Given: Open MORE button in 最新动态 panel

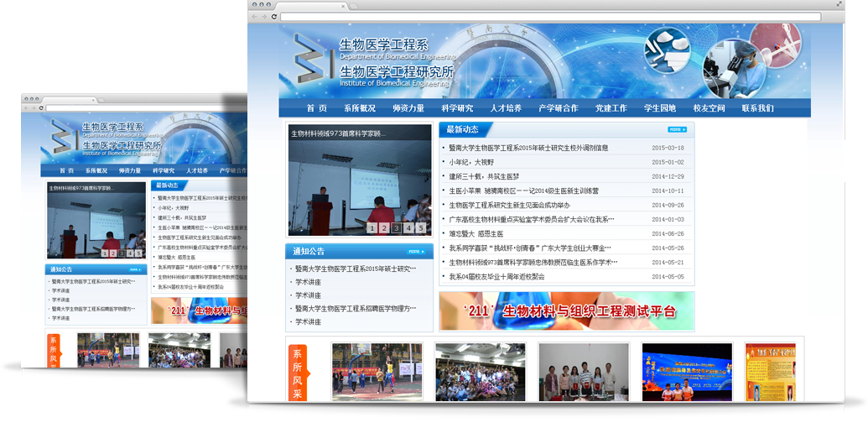Looking at the screenshot, I should [x=677, y=129].
